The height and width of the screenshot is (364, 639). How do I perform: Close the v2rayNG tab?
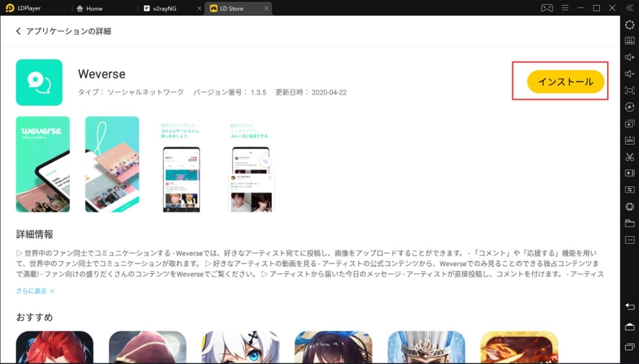point(199,8)
